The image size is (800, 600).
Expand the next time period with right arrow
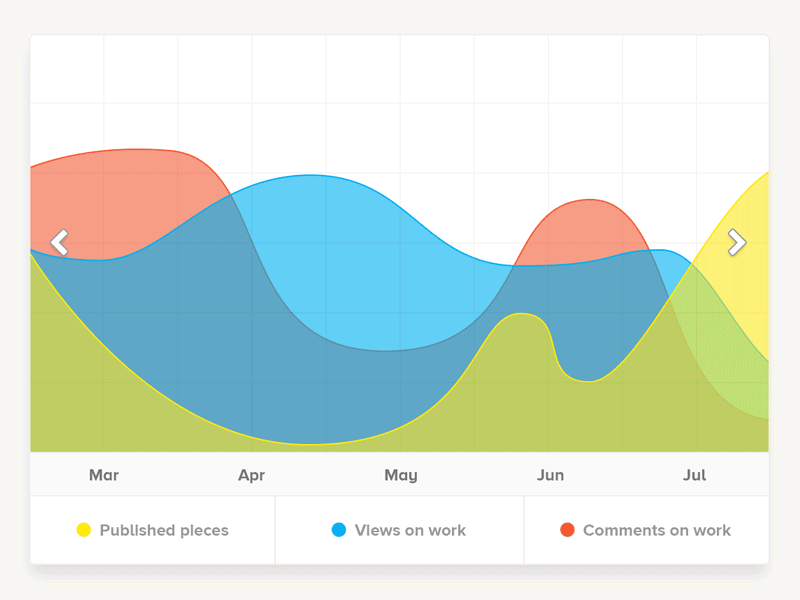[x=737, y=242]
